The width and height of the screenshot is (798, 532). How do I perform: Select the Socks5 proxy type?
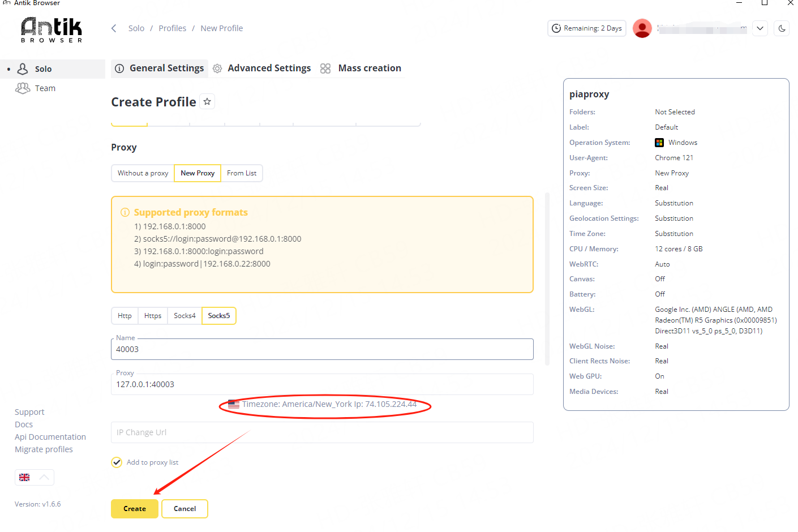point(218,316)
